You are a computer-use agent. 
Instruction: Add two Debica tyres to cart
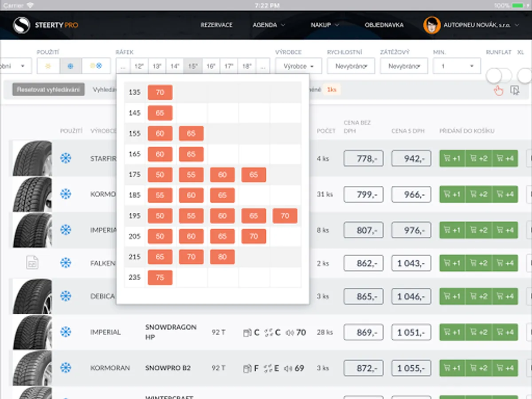478,296
